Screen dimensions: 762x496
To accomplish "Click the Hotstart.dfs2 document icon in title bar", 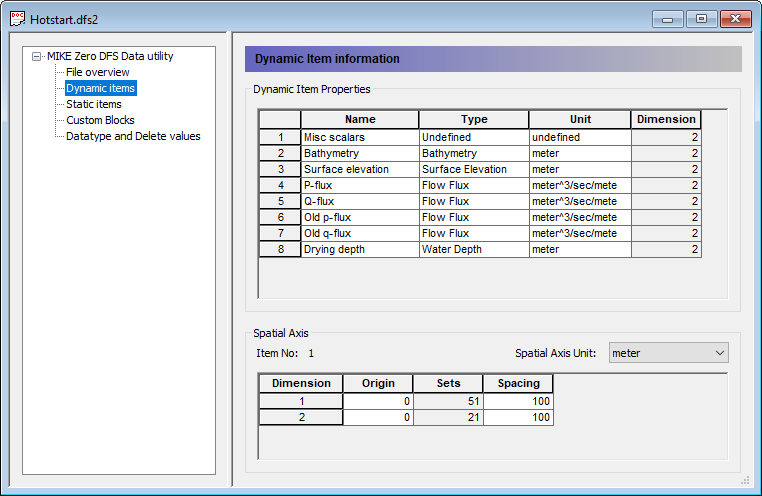I will (x=18, y=19).
